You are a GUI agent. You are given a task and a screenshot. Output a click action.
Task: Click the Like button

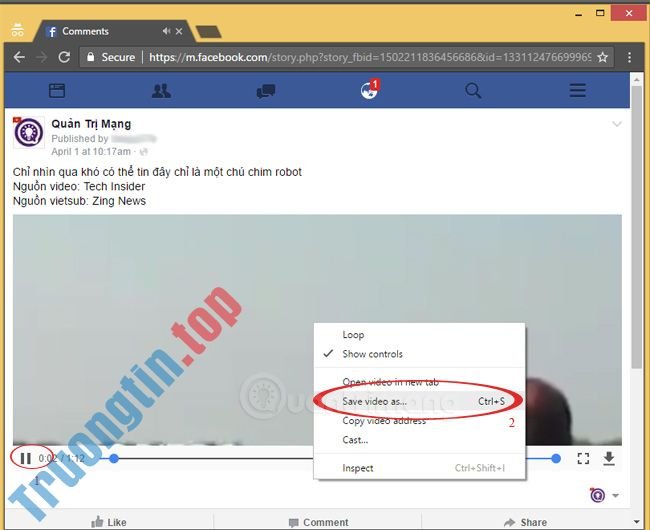click(109, 522)
